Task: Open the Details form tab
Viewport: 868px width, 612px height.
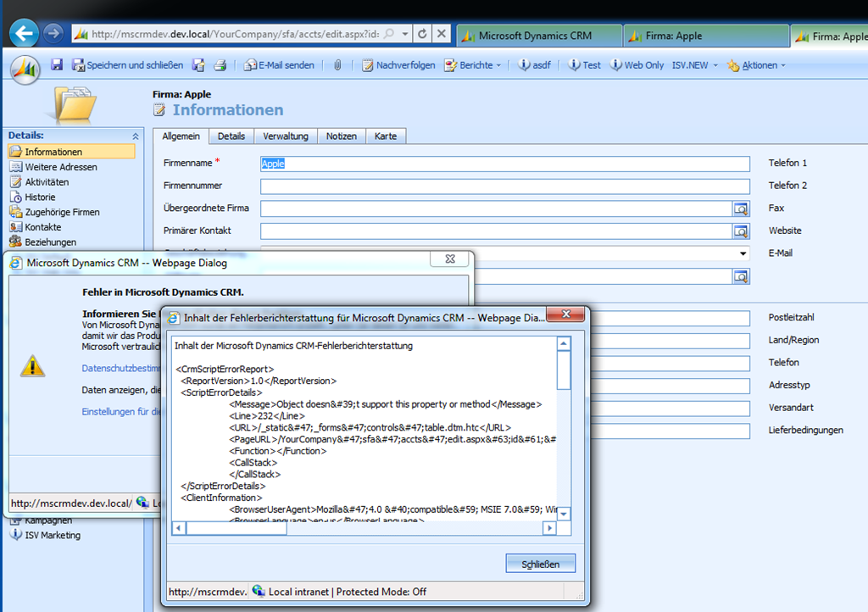Action: tap(231, 136)
